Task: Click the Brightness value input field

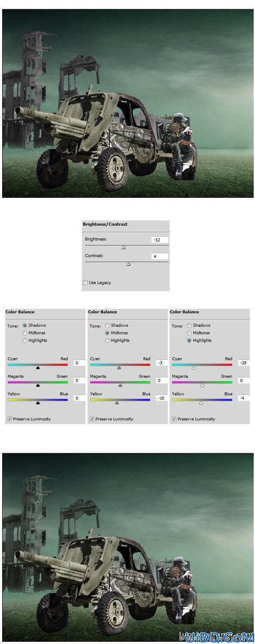Action: click(x=160, y=240)
